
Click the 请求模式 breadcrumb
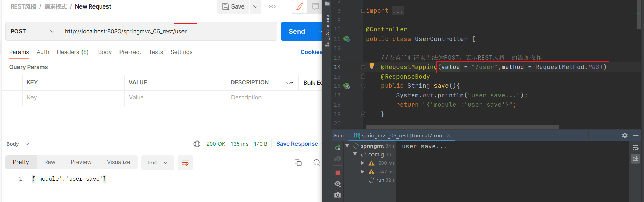coord(55,6)
